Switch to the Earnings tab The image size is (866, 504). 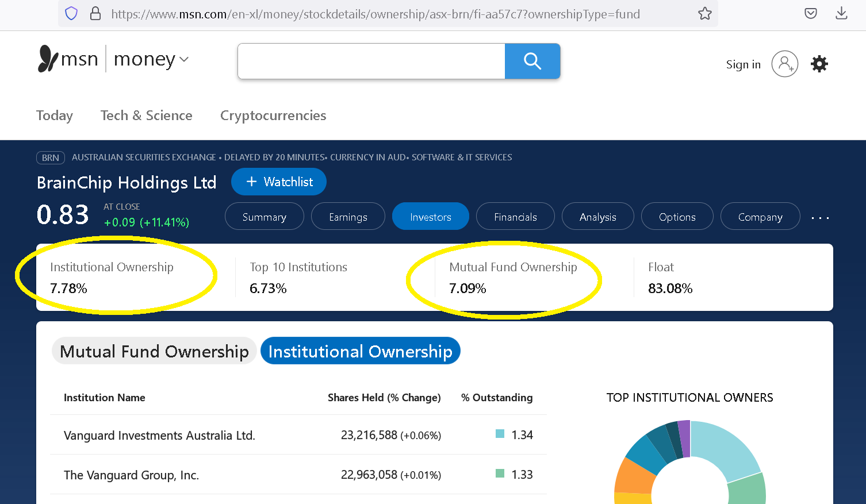click(348, 217)
